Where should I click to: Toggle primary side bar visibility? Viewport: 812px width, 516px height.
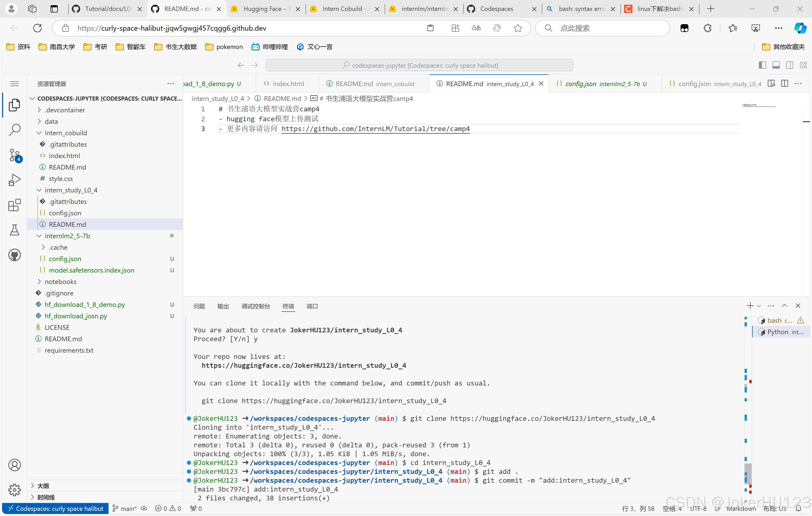click(x=762, y=65)
